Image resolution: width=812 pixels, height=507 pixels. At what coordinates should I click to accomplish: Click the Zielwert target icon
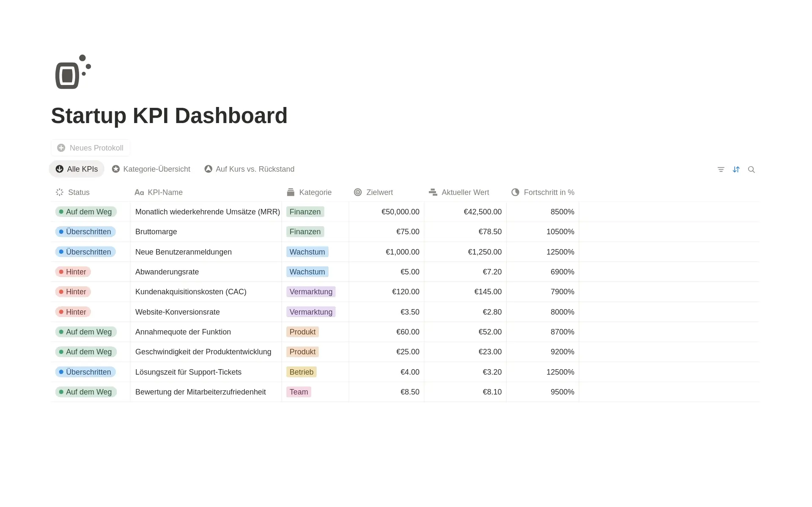pos(358,192)
